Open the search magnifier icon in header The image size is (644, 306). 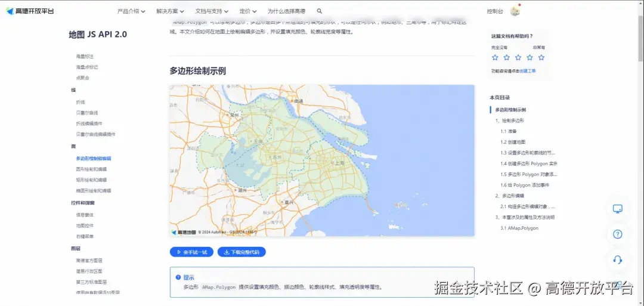(x=320, y=11)
